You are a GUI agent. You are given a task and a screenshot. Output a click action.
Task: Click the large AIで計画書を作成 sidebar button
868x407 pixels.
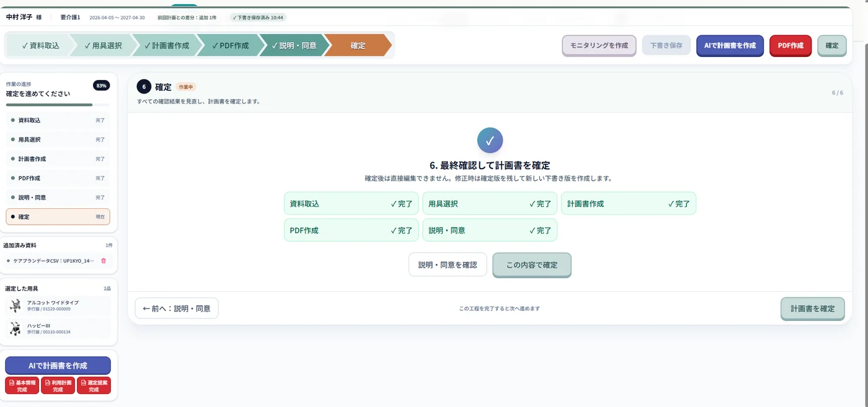point(58,365)
